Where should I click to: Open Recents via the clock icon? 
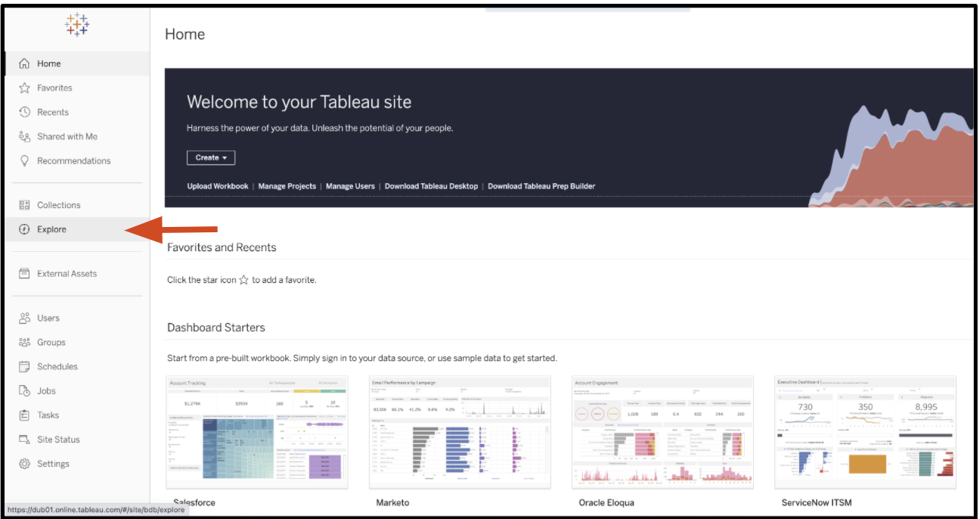[24, 112]
